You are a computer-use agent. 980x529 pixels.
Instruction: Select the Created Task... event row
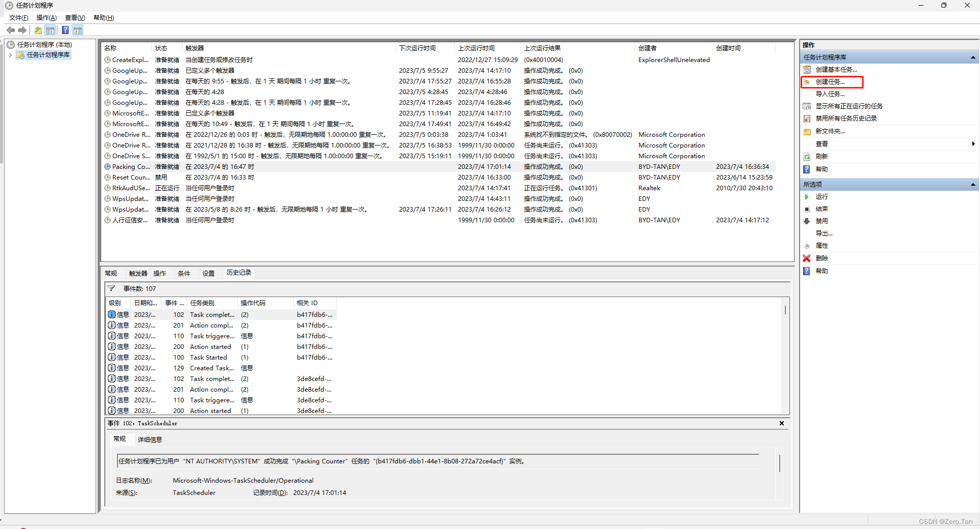click(x=221, y=368)
